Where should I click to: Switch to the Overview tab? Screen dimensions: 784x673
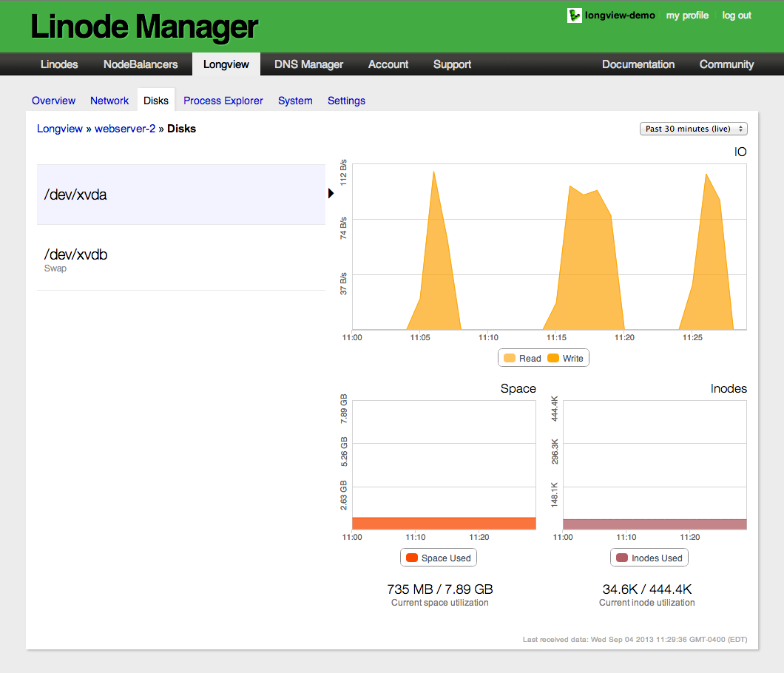click(x=53, y=101)
